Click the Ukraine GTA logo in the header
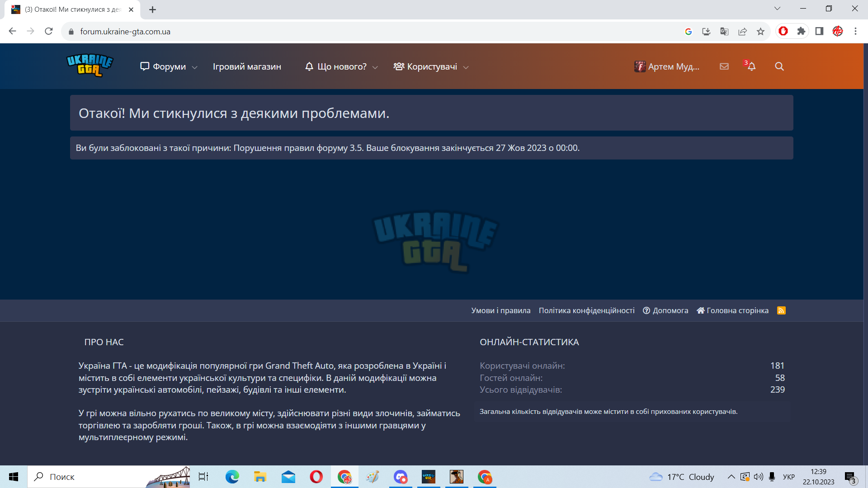 (x=90, y=66)
